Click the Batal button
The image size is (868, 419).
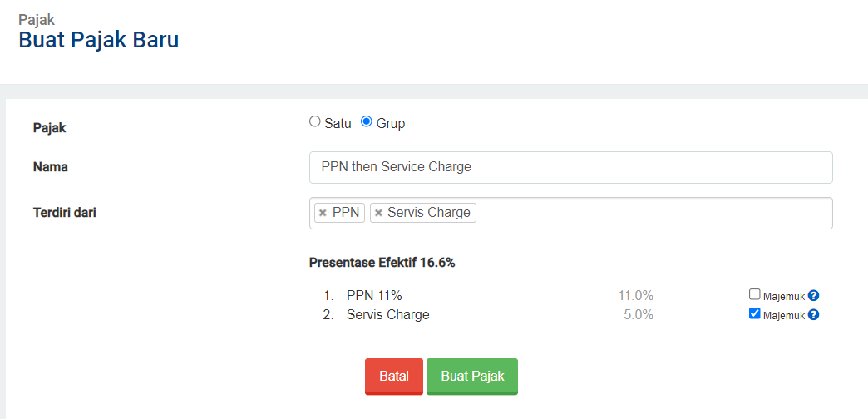coord(393,377)
